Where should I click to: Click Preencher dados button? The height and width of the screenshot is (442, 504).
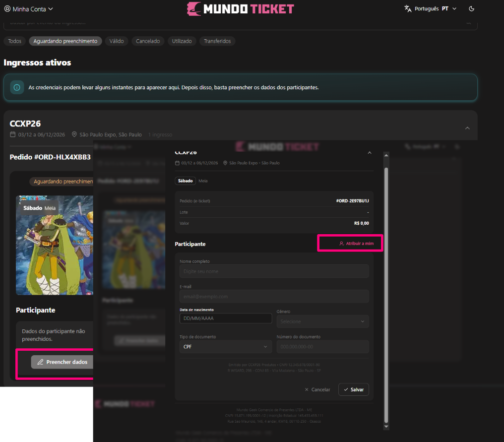click(63, 362)
